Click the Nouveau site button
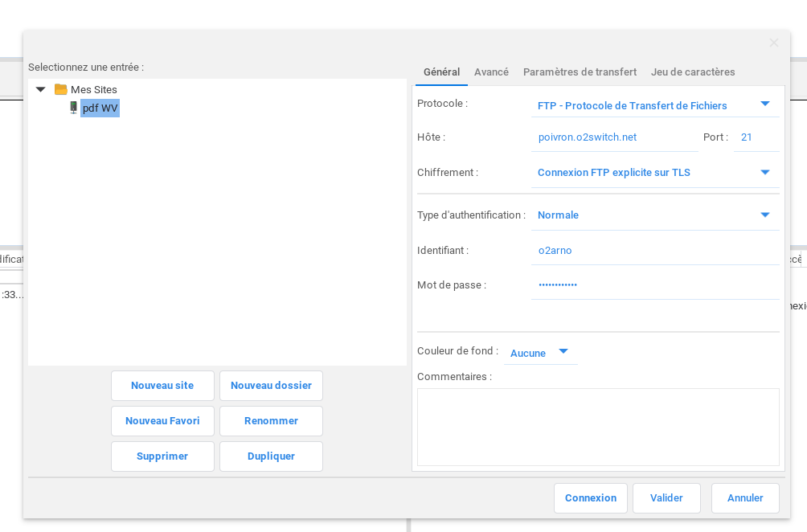The image size is (807, 532). 162,386
